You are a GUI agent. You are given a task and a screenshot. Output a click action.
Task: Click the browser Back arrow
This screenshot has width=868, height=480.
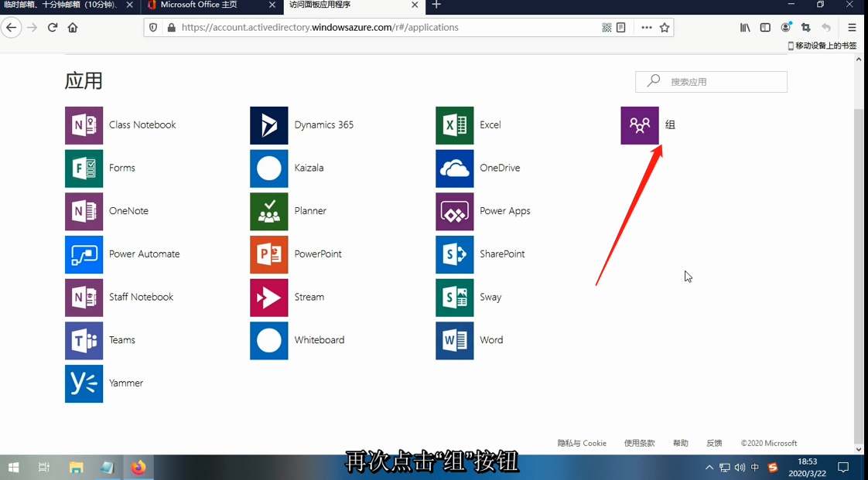[x=12, y=27]
